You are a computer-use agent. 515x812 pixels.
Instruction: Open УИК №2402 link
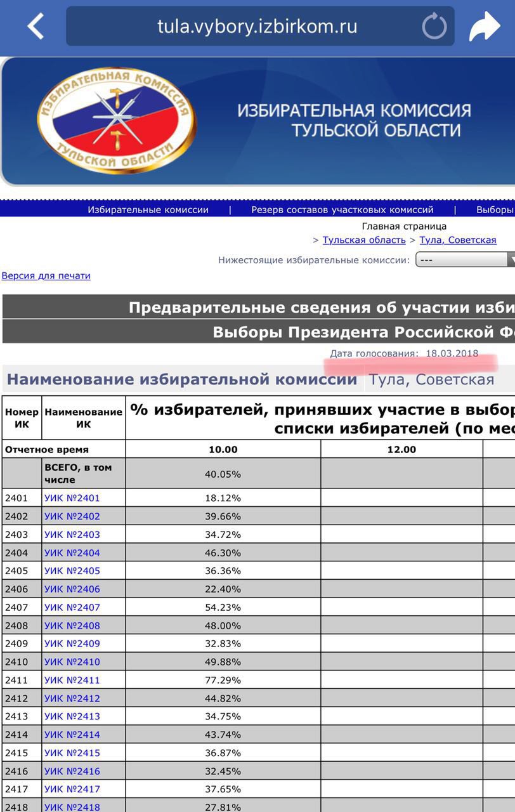[72, 516]
